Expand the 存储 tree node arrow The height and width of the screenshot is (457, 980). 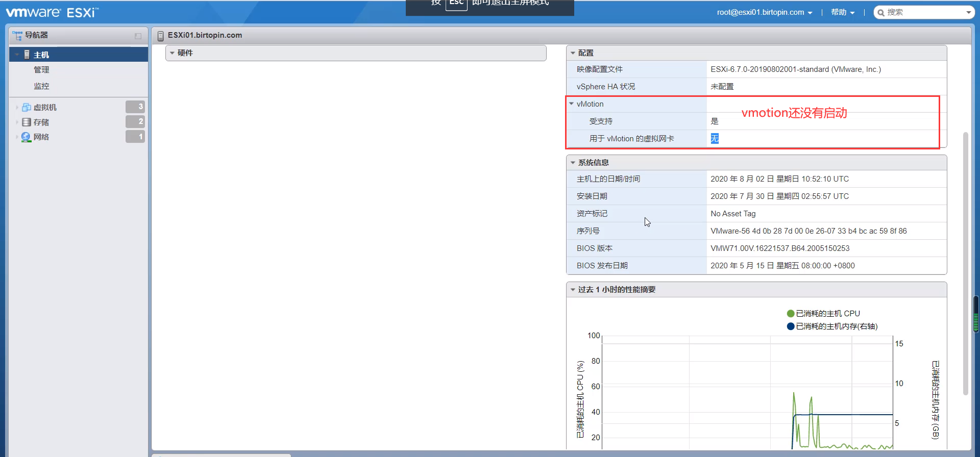17,122
